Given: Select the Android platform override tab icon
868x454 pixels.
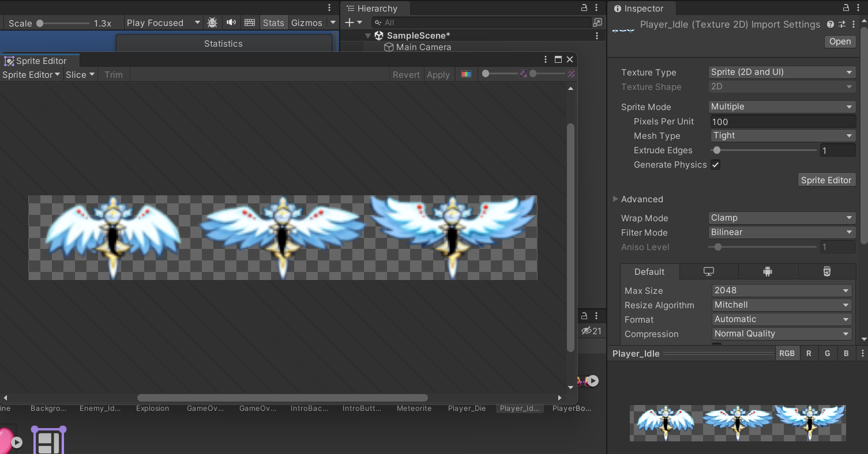Looking at the screenshot, I should [x=767, y=271].
